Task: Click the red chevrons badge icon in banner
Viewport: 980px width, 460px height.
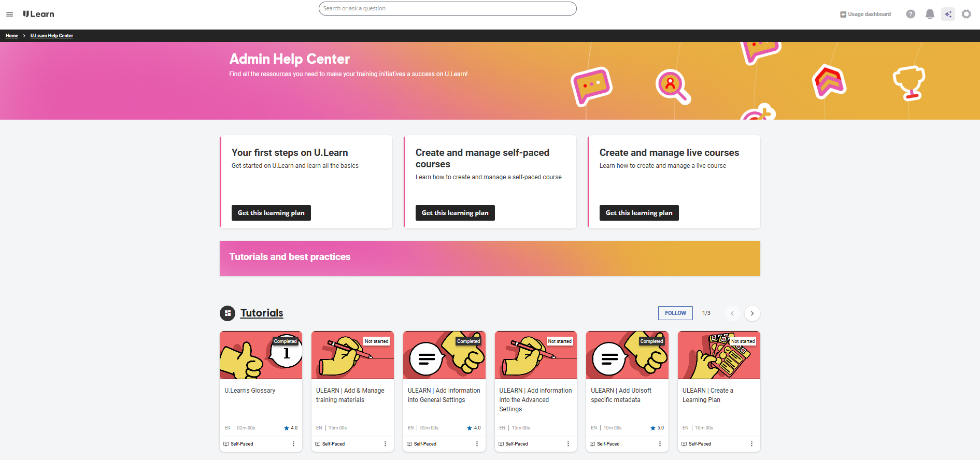Action: tap(829, 82)
